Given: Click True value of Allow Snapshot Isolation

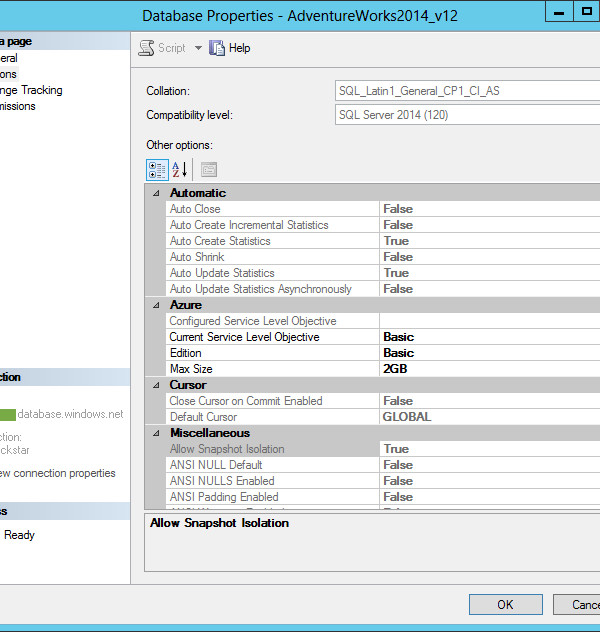Looking at the screenshot, I should click(x=397, y=449).
